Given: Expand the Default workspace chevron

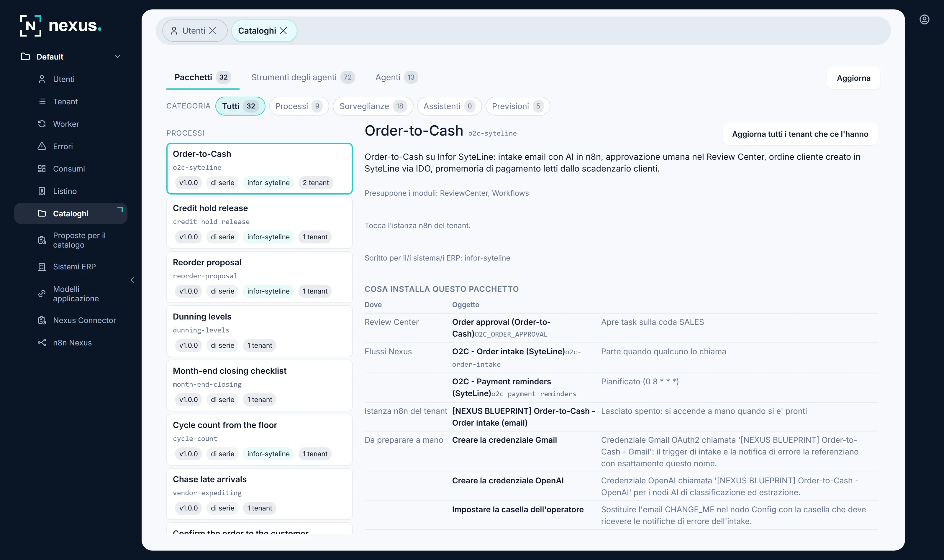Looking at the screenshot, I should [117, 57].
